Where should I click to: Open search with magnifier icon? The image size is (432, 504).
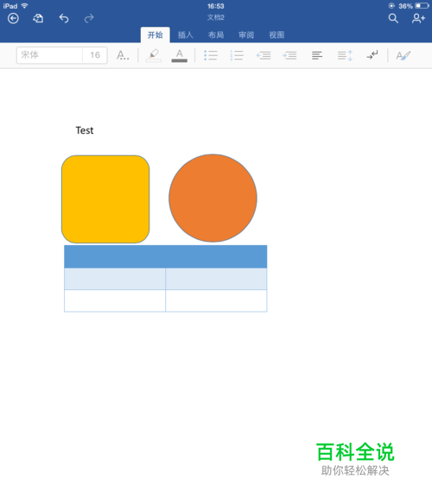pos(393,18)
